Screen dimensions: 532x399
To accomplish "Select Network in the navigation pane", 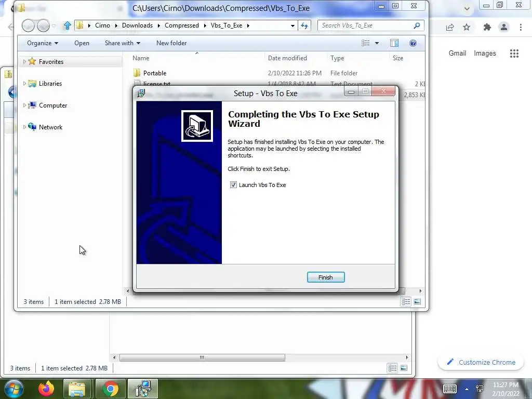I will point(50,127).
